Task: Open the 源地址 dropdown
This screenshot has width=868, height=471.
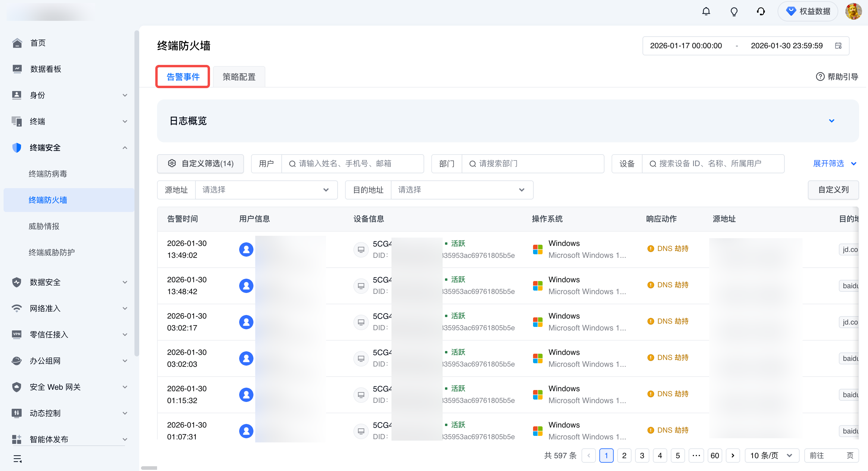Action: click(266, 190)
